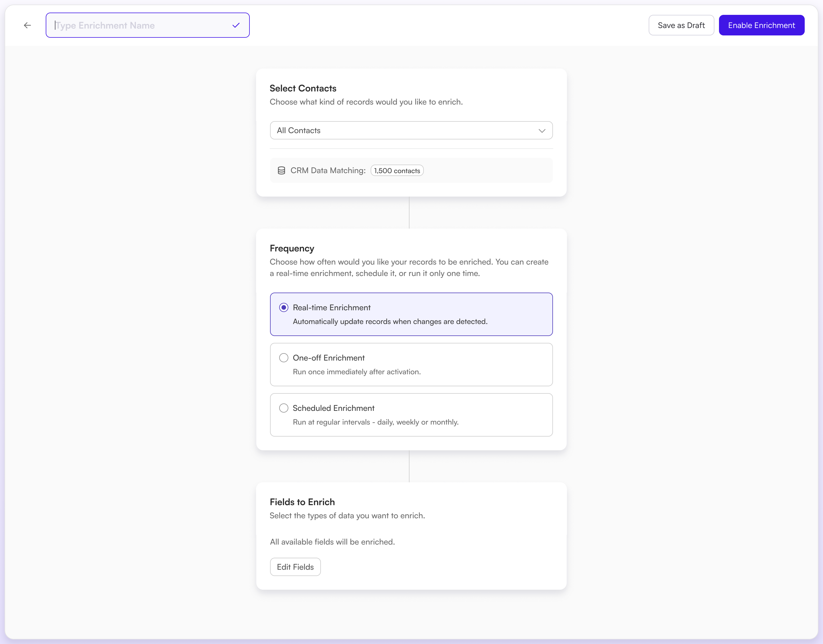Click the All Contacts chevron arrow
The height and width of the screenshot is (644, 823).
pyautogui.click(x=542, y=131)
